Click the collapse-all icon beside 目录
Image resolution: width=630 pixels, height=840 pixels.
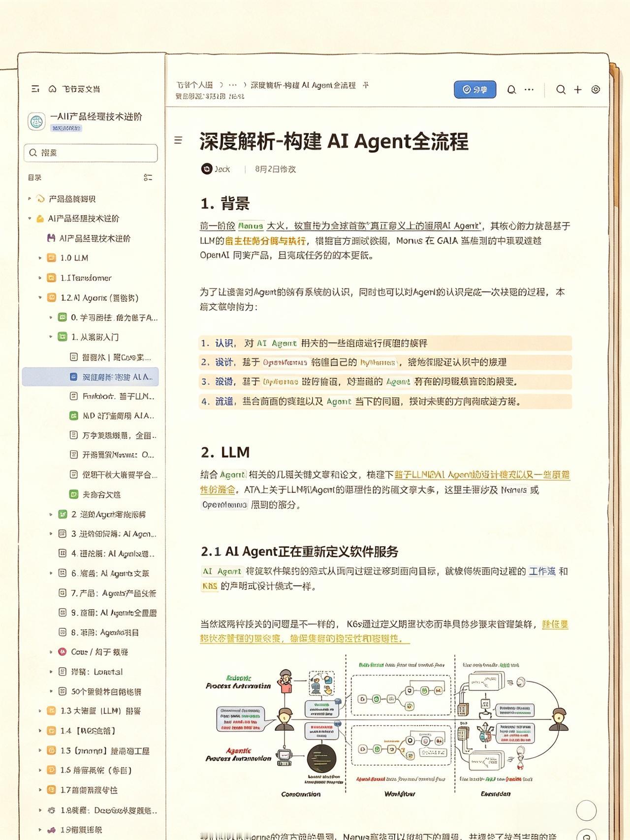click(x=148, y=177)
